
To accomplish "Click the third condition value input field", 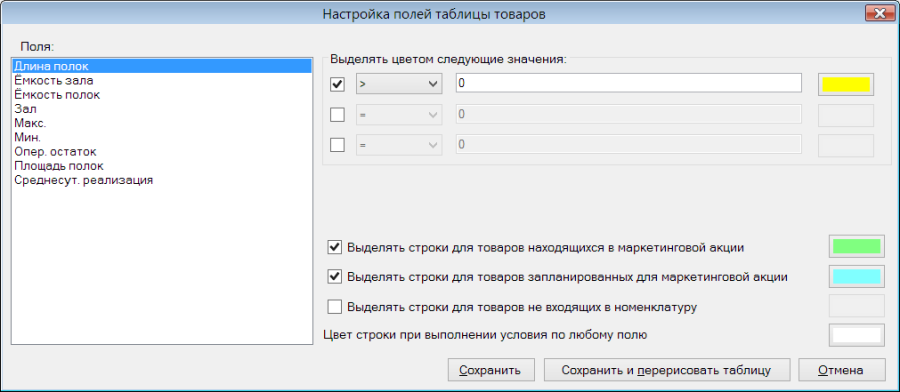I will tap(629, 144).
